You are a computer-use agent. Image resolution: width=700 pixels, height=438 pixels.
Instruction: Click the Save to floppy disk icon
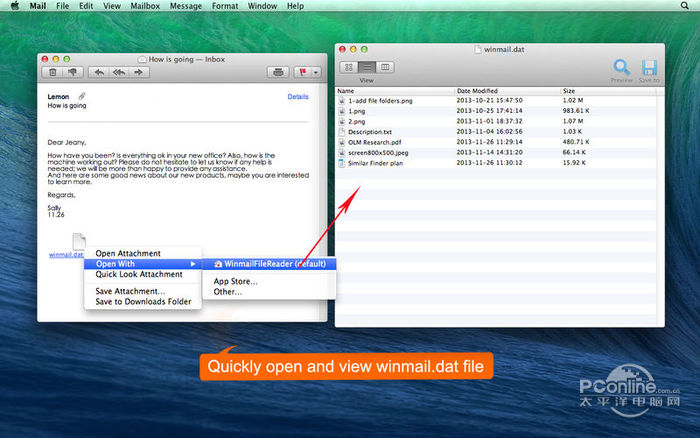tap(649, 67)
